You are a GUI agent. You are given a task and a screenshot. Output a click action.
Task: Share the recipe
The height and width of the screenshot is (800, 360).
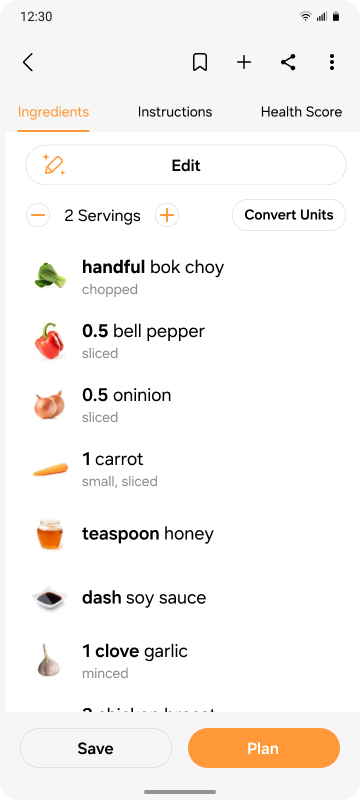pyautogui.click(x=288, y=63)
